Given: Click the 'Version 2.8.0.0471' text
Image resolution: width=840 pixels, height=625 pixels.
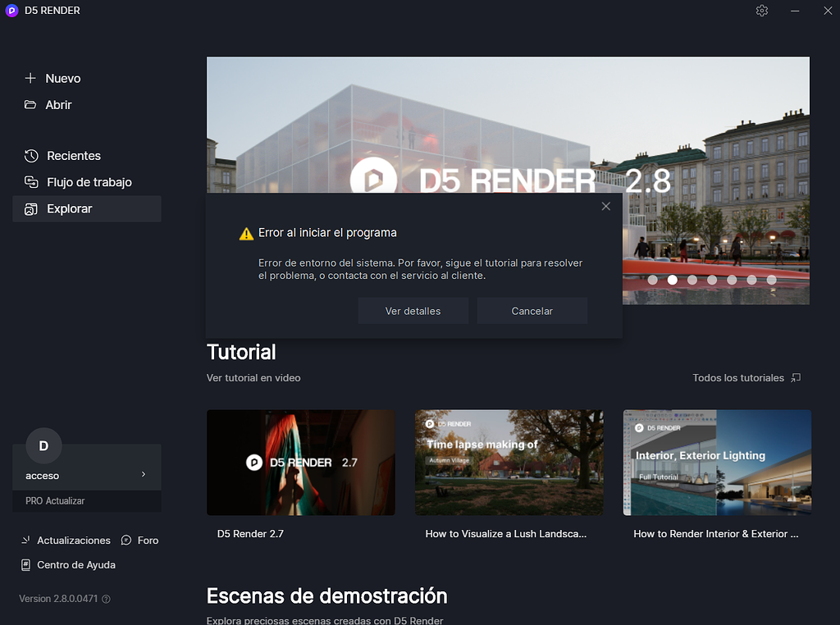Looking at the screenshot, I should (58, 599).
